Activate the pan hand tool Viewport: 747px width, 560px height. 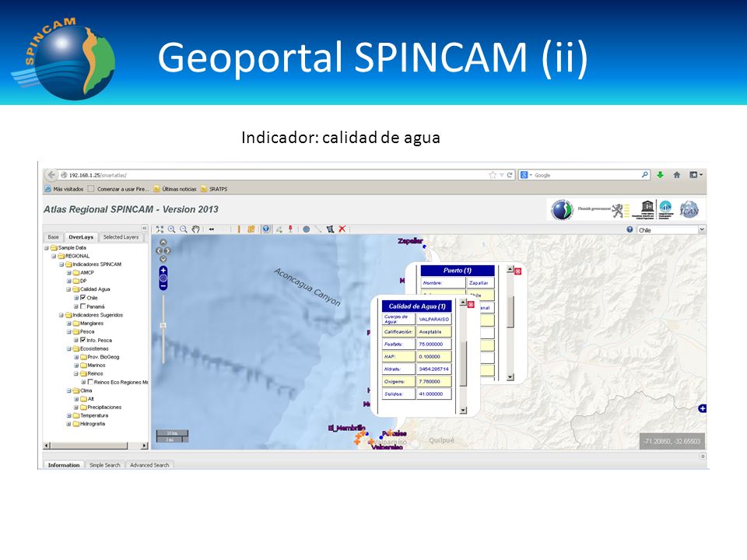[195, 229]
